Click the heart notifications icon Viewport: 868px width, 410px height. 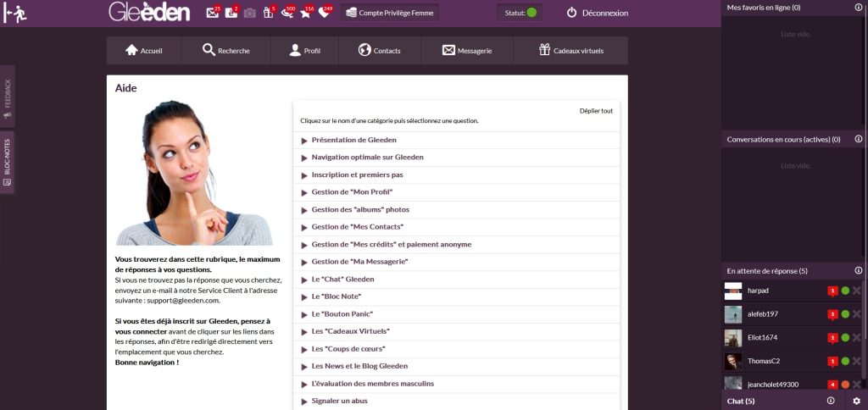pyautogui.click(x=323, y=13)
